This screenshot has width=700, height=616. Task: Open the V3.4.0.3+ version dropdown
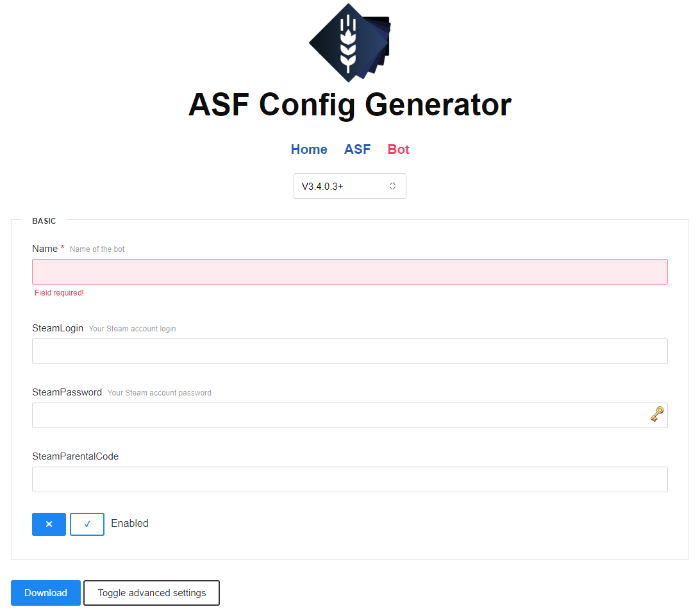click(349, 186)
